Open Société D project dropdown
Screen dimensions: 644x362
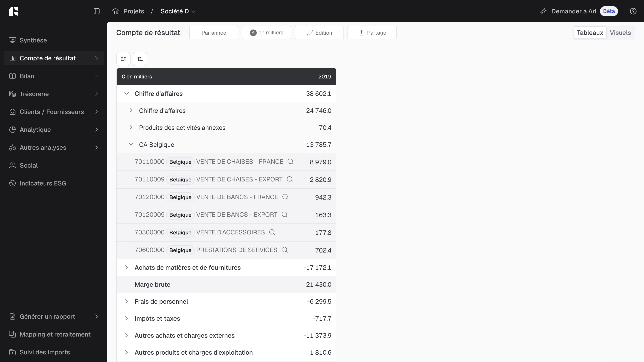[x=178, y=11]
